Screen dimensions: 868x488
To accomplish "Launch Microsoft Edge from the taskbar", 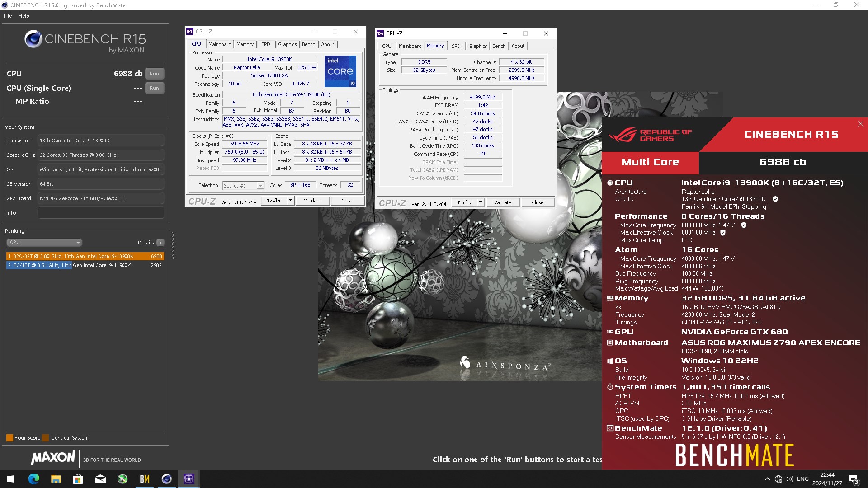I will 33,479.
